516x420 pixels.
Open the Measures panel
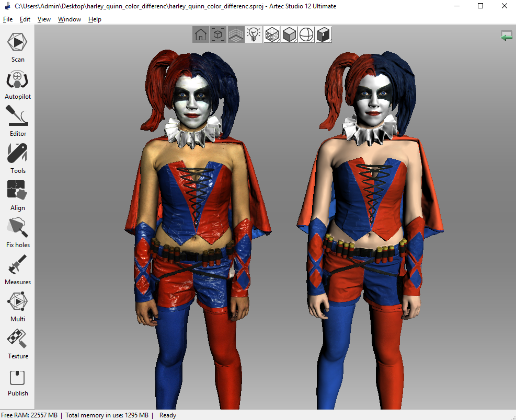pos(17,270)
